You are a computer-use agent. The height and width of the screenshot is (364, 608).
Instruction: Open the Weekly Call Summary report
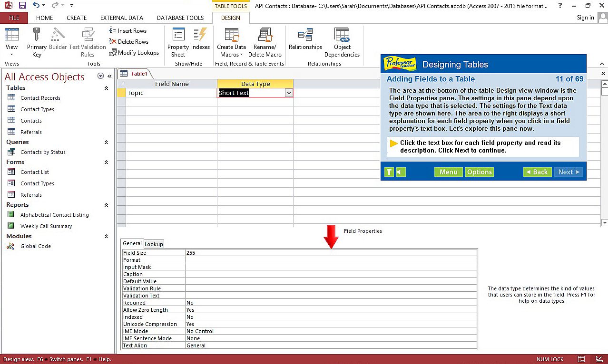pyautogui.click(x=46, y=226)
